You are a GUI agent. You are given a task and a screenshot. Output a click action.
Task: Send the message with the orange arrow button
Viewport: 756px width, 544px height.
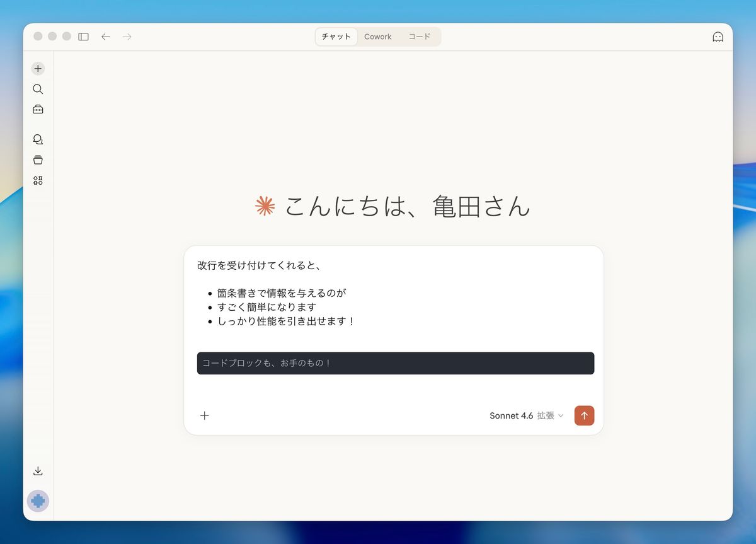point(584,415)
